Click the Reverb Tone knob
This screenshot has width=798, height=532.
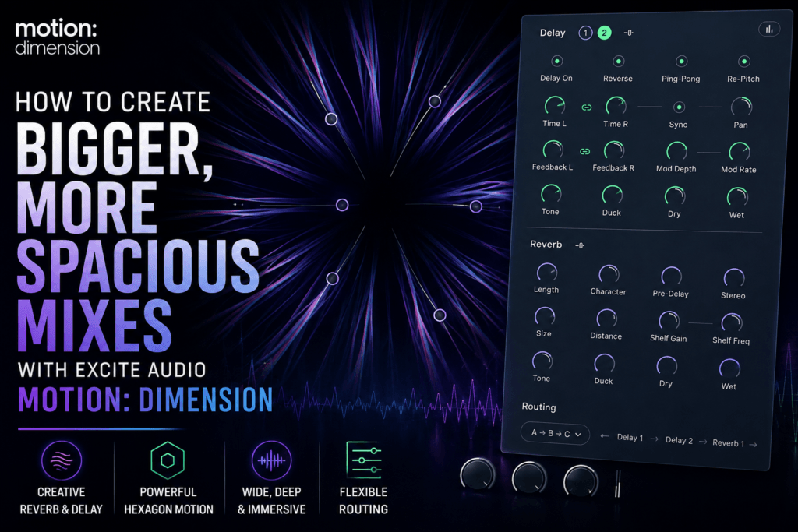click(542, 361)
